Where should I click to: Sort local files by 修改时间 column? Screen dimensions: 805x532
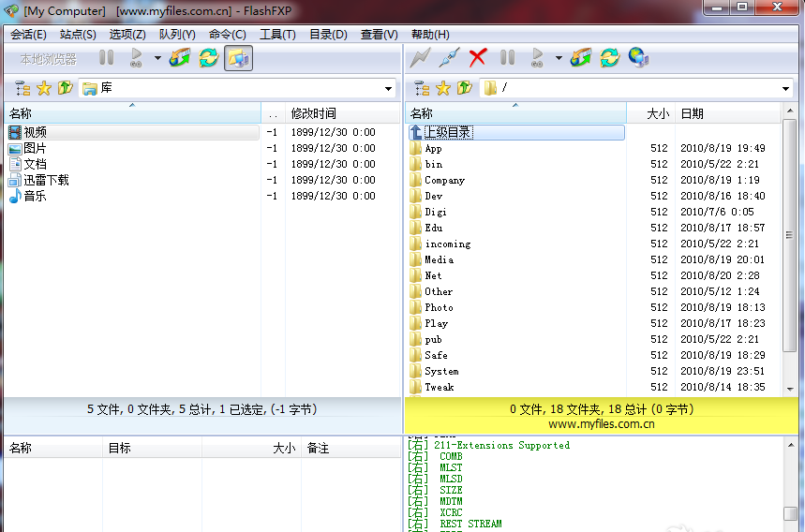[342, 113]
